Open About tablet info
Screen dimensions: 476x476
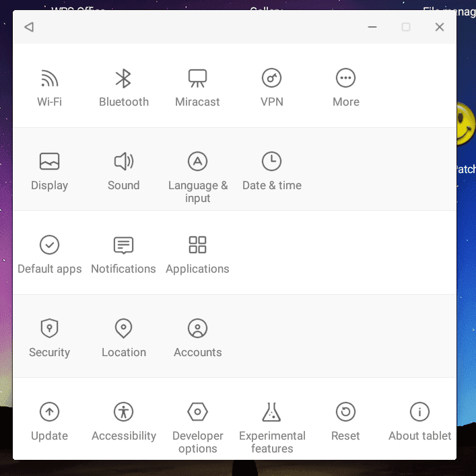click(x=420, y=421)
